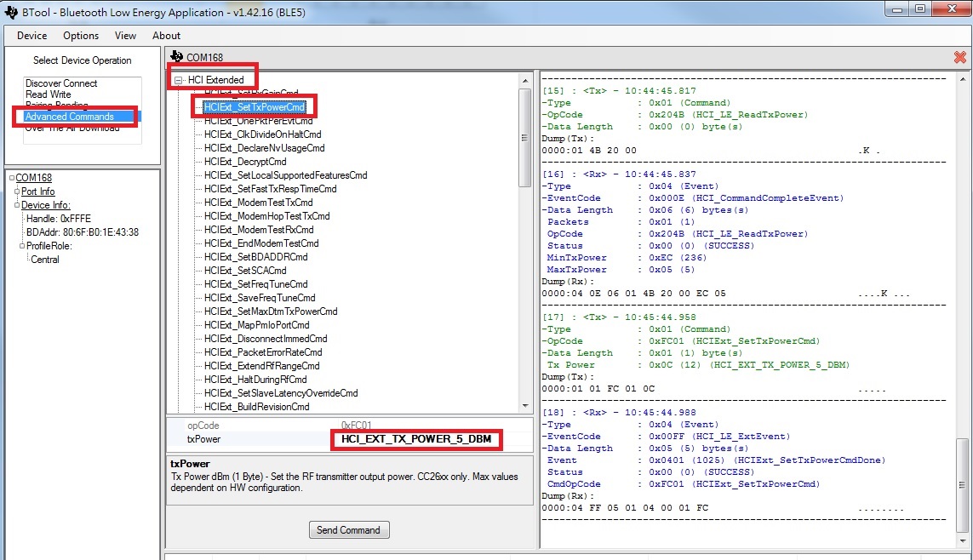Select HCIExt_PacketErrorRateCmd command

(x=263, y=353)
